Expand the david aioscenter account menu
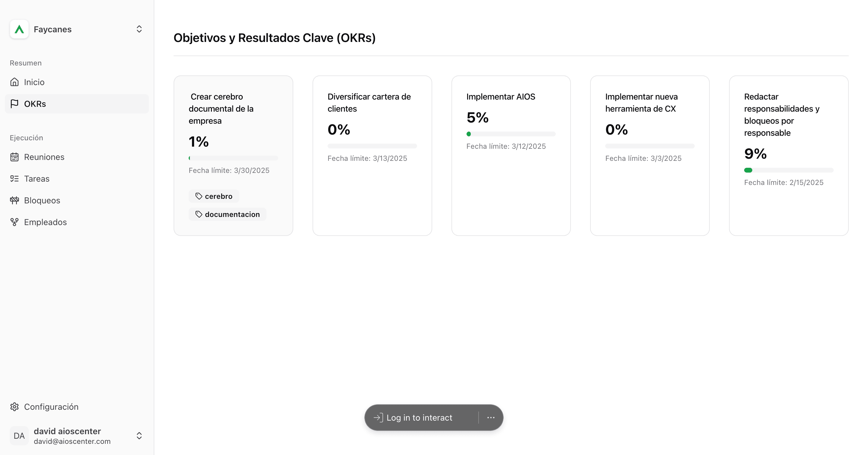 pos(139,436)
